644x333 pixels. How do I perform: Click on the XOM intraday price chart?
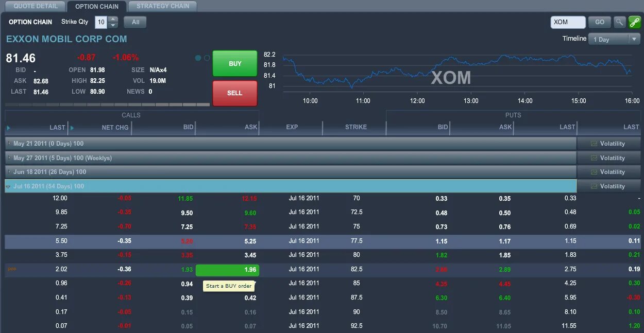(457, 72)
